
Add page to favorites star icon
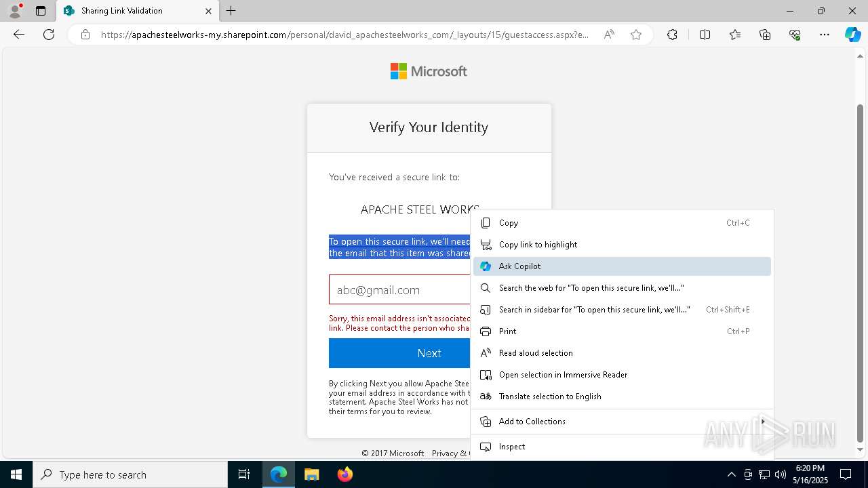point(636,35)
